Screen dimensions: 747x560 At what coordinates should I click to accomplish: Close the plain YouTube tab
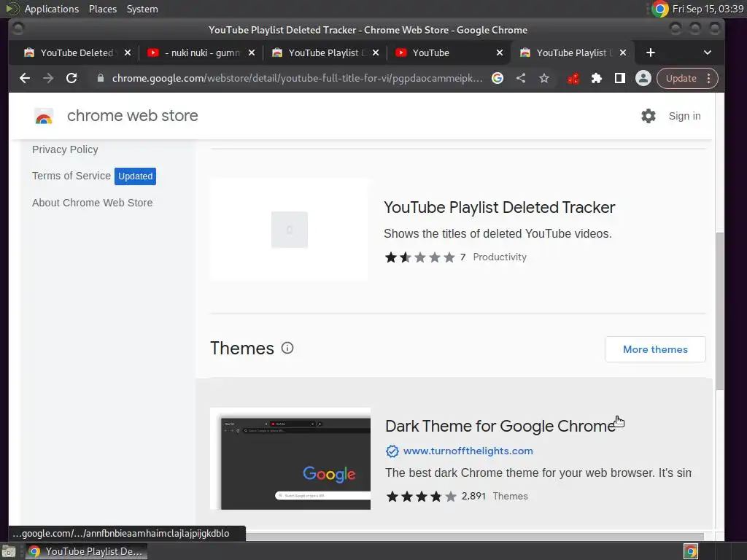499,52
